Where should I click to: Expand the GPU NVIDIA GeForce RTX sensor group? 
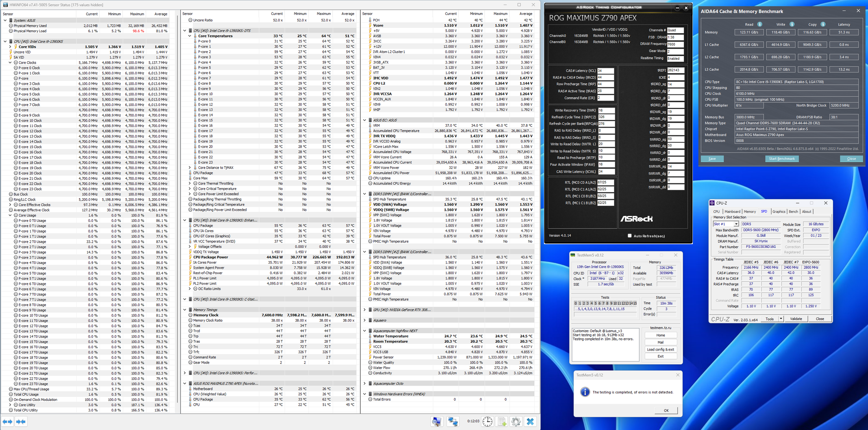[x=365, y=310]
